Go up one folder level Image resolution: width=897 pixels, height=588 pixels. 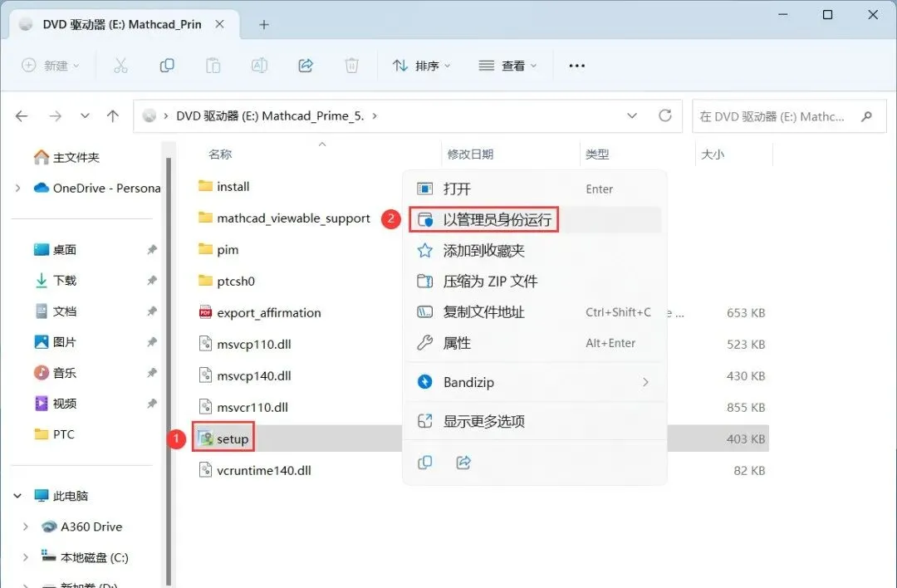click(x=113, y=116)
